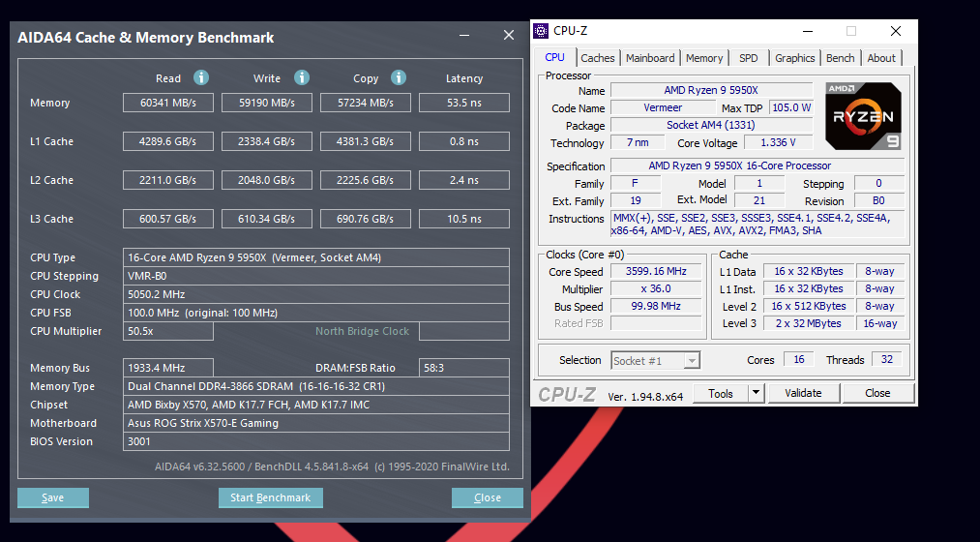The image size is (980, 542).
Task: Click the Write info icon in AIDA64
Action: (302, 77)
